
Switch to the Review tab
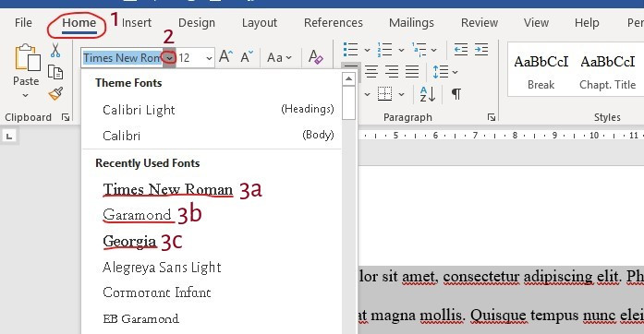[x=480, y=22]
